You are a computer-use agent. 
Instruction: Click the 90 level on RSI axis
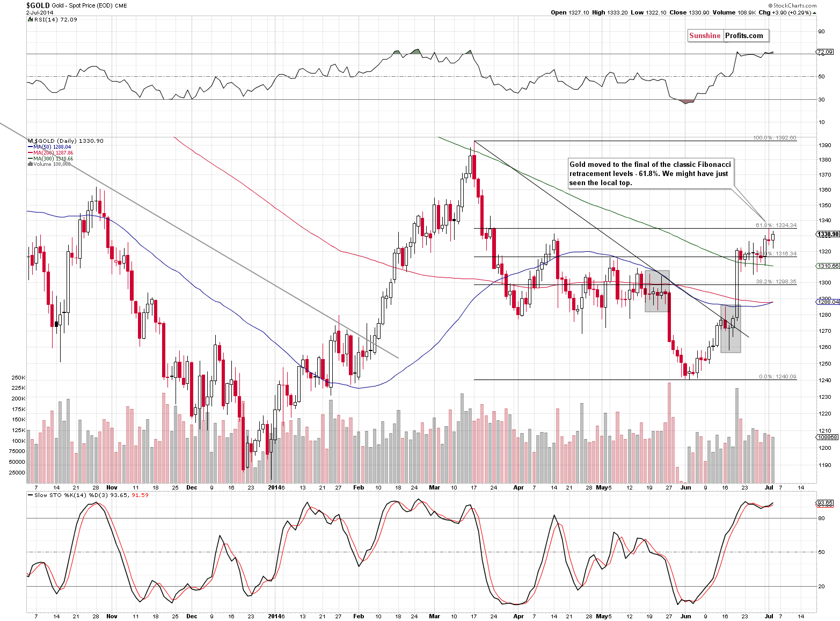coord(822,32)
